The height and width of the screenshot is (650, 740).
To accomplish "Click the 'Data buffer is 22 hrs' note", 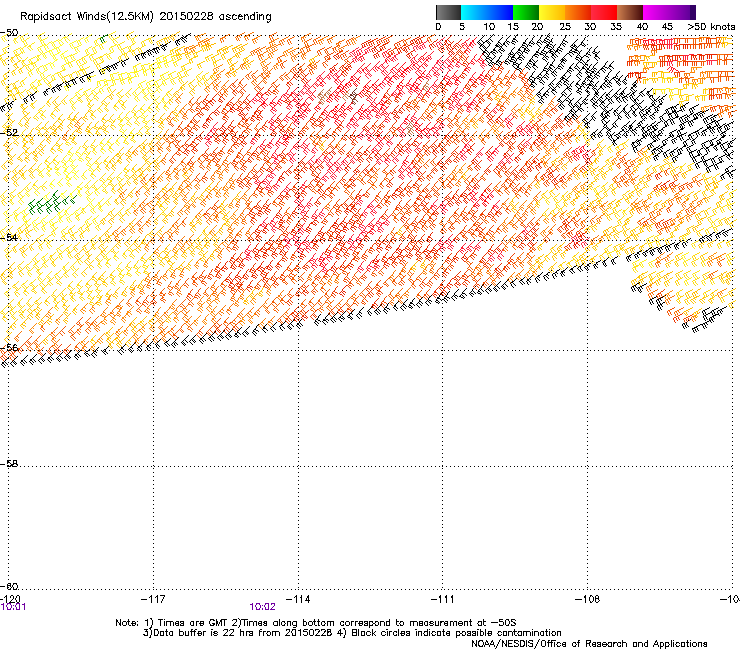I will pos(352,633).
